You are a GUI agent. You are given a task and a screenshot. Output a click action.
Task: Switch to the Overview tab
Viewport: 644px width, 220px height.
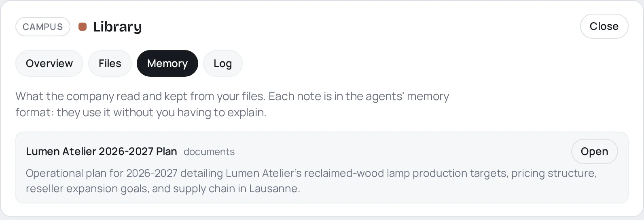click(49, 63)
